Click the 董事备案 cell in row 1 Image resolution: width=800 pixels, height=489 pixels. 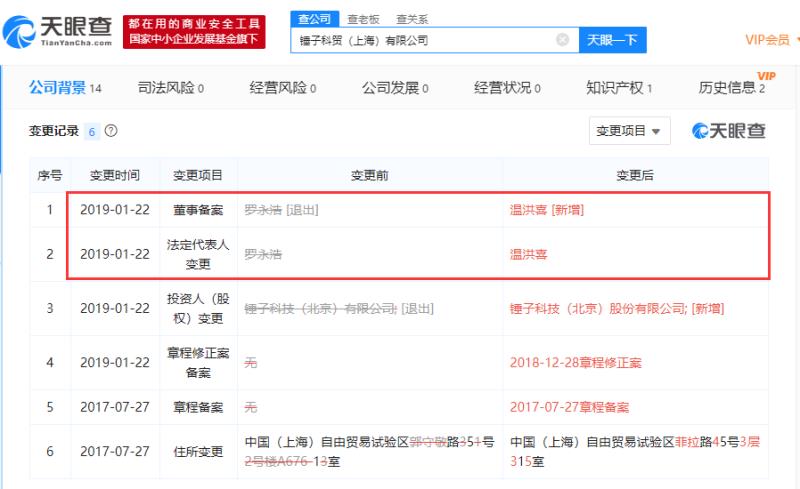[198, 210]
